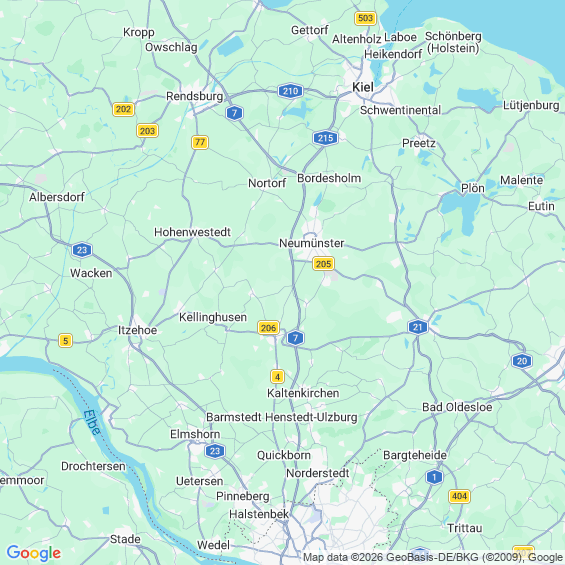Select the Neumünster city label

(312, 243)
